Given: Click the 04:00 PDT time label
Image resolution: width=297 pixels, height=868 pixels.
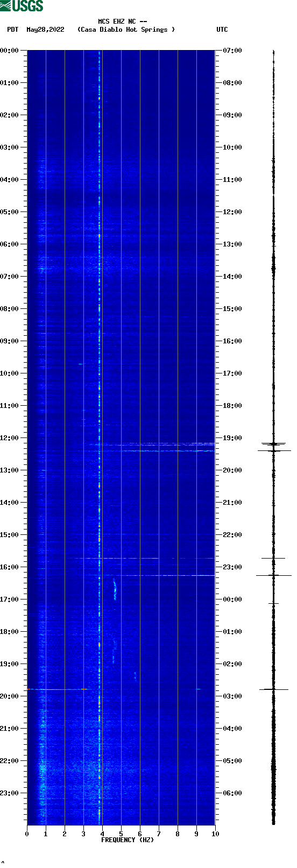Looking at the screenshot, I should click(10, 180).
